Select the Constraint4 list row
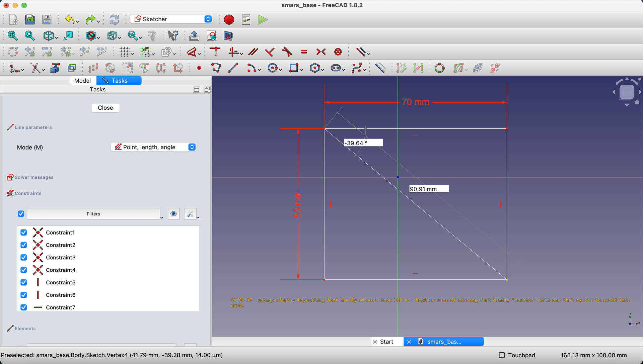The width and height of the screenshot is (643, 364). [x=108, y=270]
